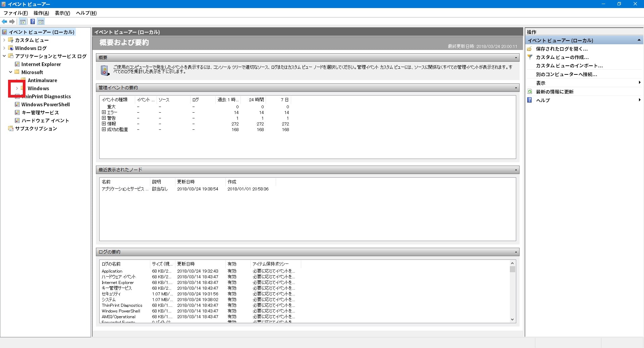
Task: Click the Microsoft folder icon
Action: [x=17, y=72]
